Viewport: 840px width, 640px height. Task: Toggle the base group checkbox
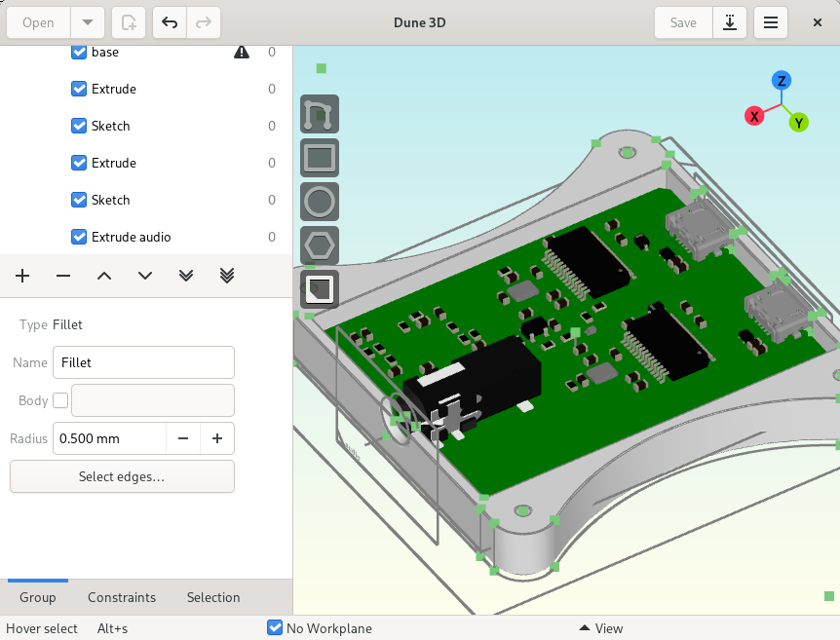[x=79, y=52]
